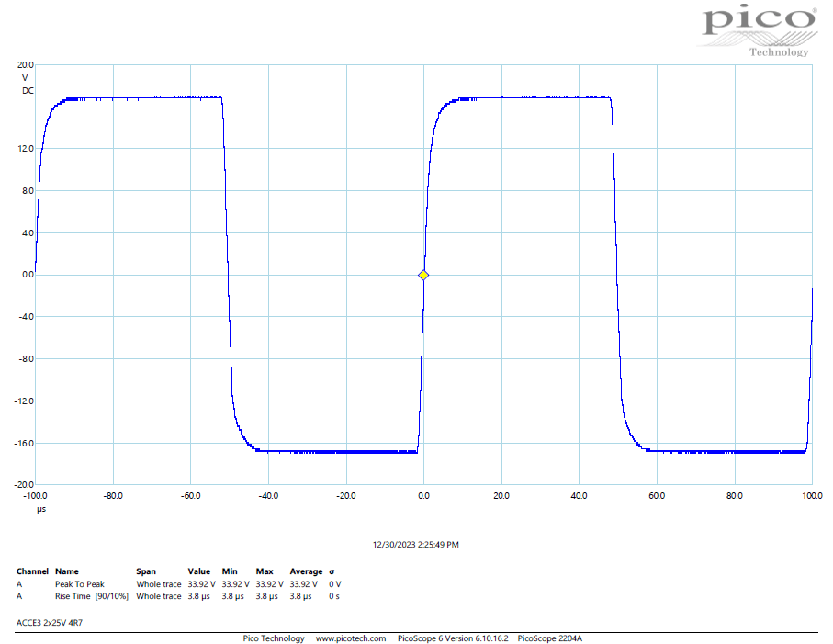Click the -40.0 time axis label
This screenshot has width=833, height=644.
[268, 496]
